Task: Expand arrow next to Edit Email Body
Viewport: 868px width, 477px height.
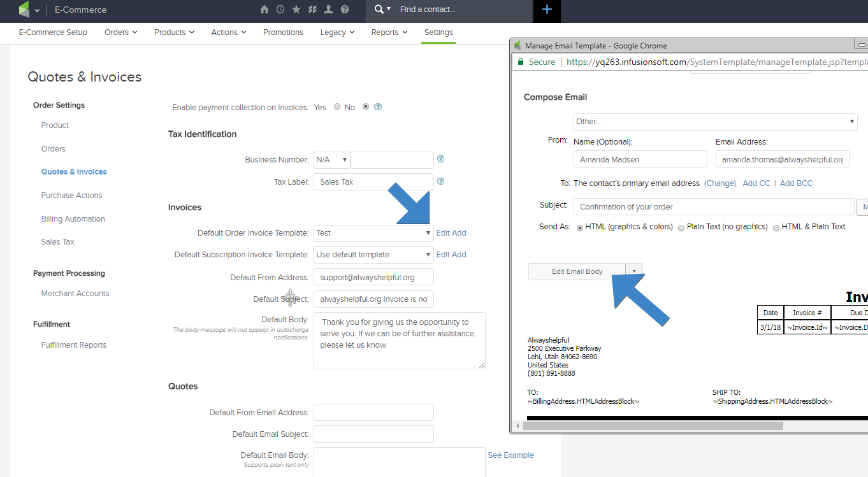Action: click(634, 271)
